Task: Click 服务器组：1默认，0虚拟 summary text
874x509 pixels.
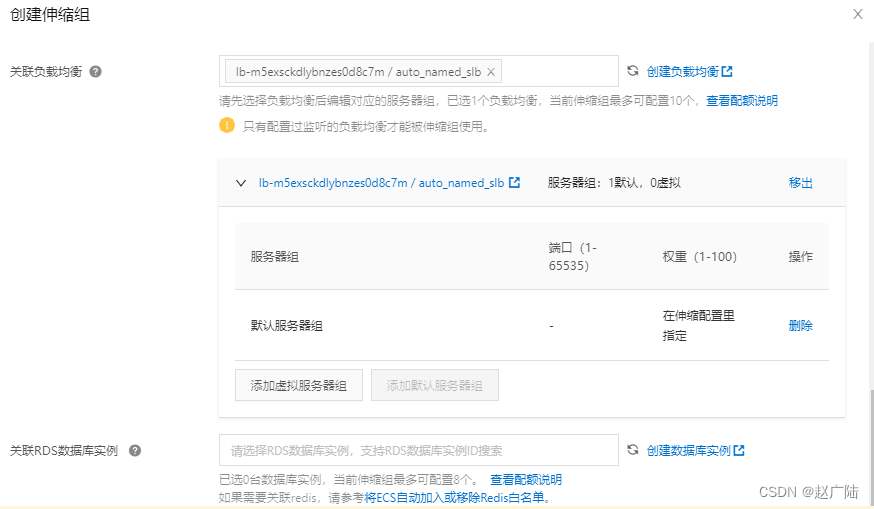Action: (x=614, y=183)
